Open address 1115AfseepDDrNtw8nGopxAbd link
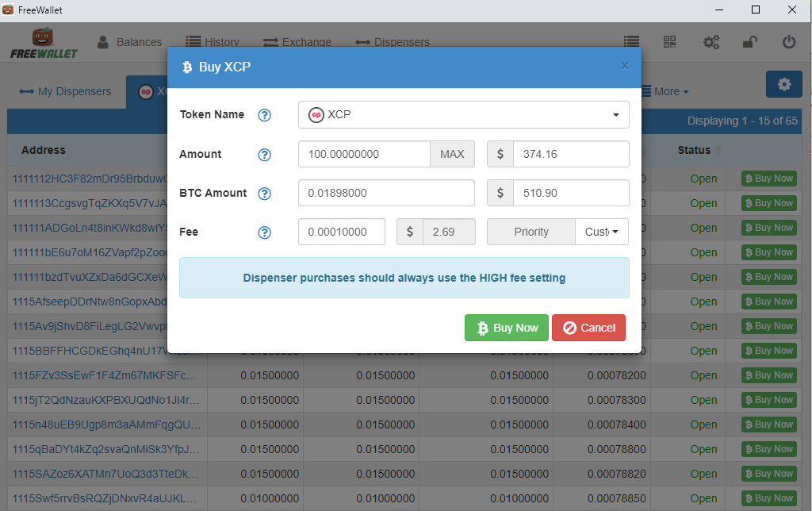Image resolution: width=812 pixels, height=511 pixels. 90,302
